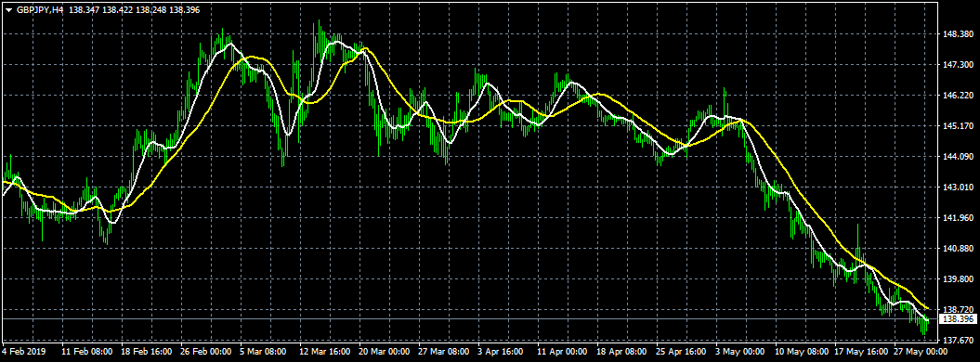Viewport: 980px width, 362px height.
Task: Click the 143.010 level on the price axis
Action: 958,187
